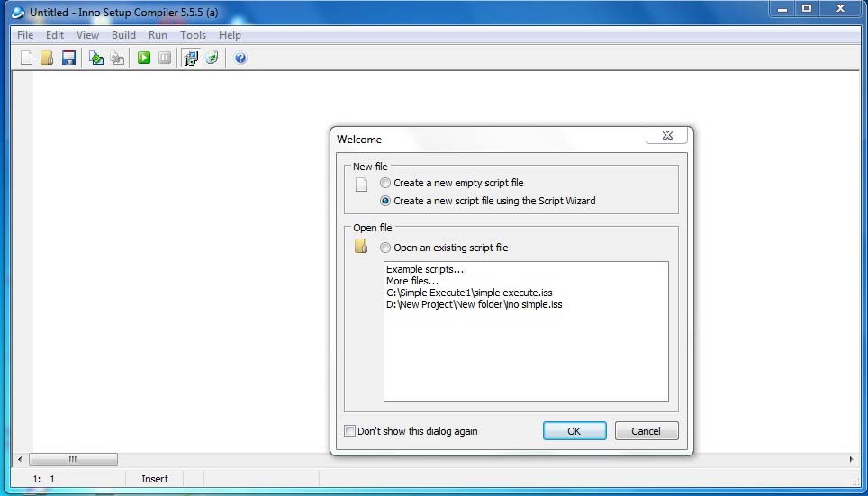Pick C:\Simple Execute1\simple execute.iss entry
Viewport: 868px width, 496px height.
click(469, 293)
